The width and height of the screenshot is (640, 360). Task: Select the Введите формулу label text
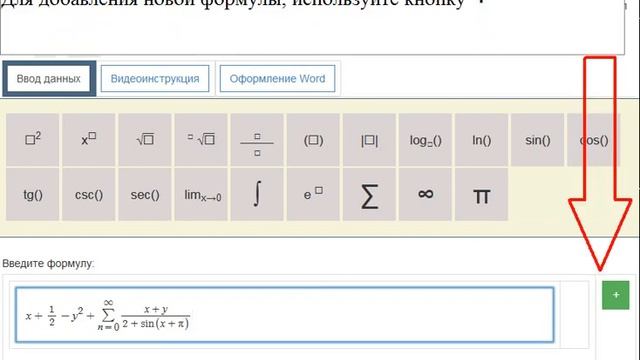tap(48, 264)
